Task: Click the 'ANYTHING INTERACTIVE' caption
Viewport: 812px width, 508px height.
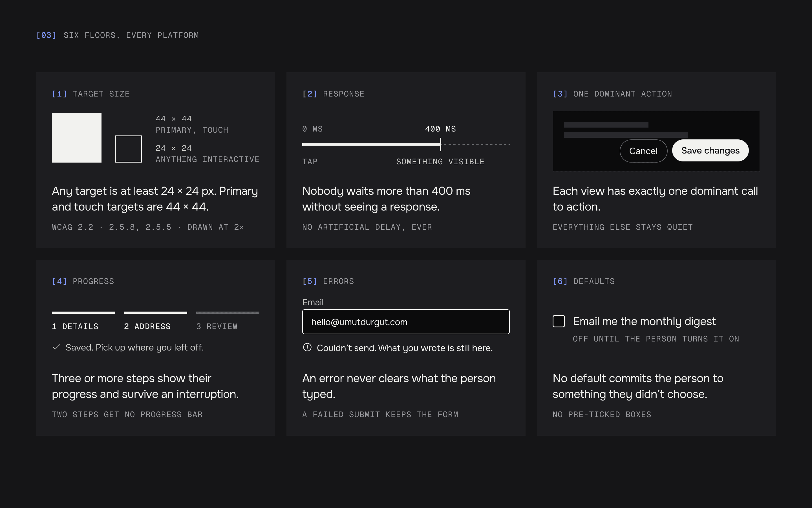Action: [207, 159]
